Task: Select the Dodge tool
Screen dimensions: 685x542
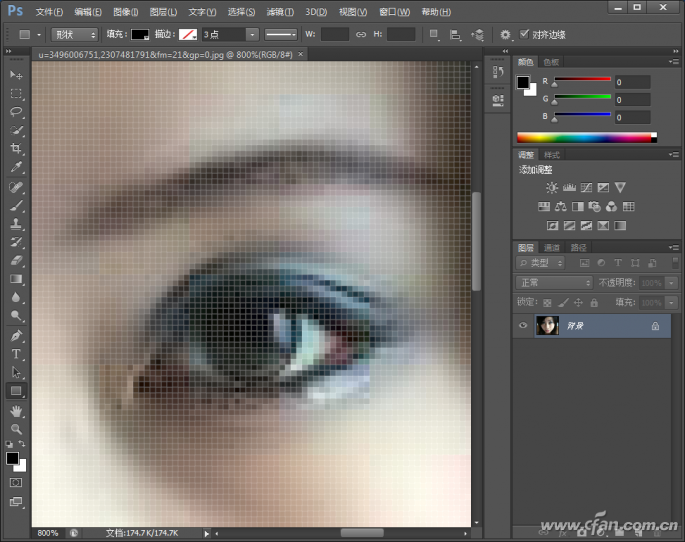Action: point(16,316)
